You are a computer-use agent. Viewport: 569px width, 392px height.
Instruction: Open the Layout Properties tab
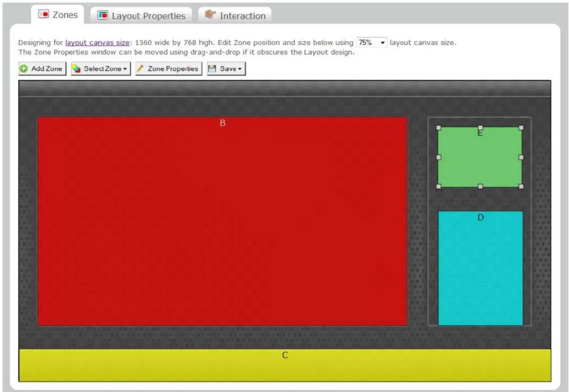(x=141, y=15)
